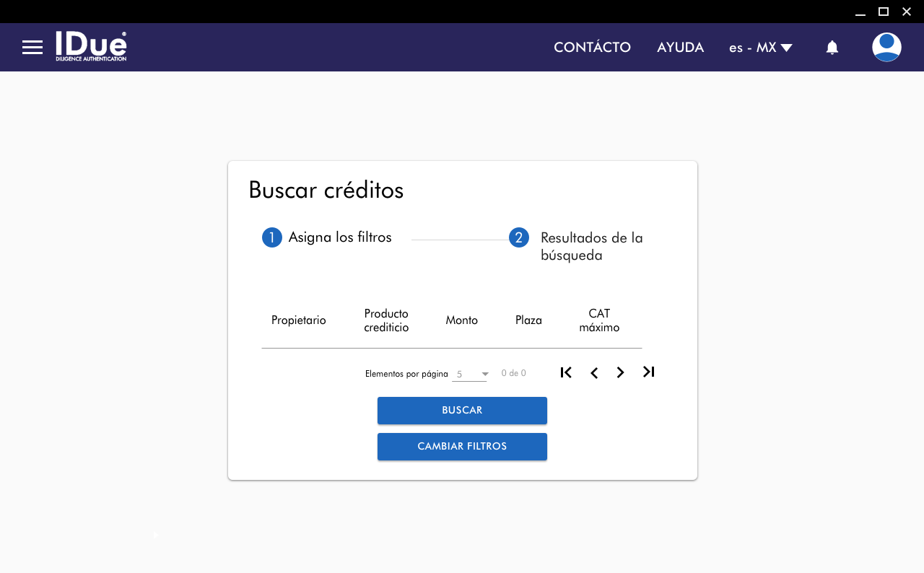Go to the first results page
The image size is (924, 573).
[x=566, y=372]
